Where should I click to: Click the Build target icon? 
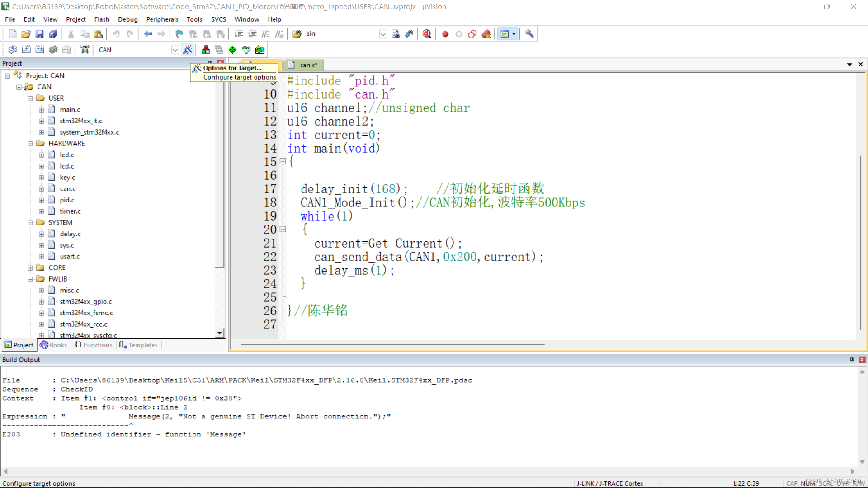(x=26, y=50)
